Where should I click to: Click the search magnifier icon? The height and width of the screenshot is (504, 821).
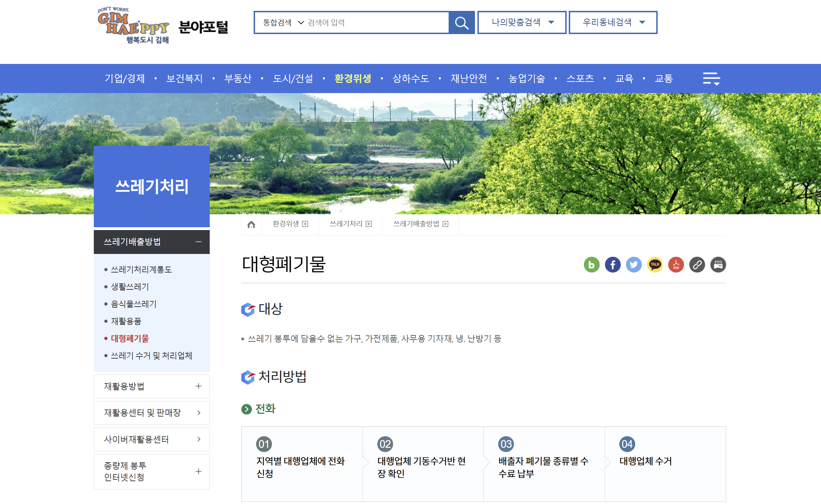pos(462,22)
